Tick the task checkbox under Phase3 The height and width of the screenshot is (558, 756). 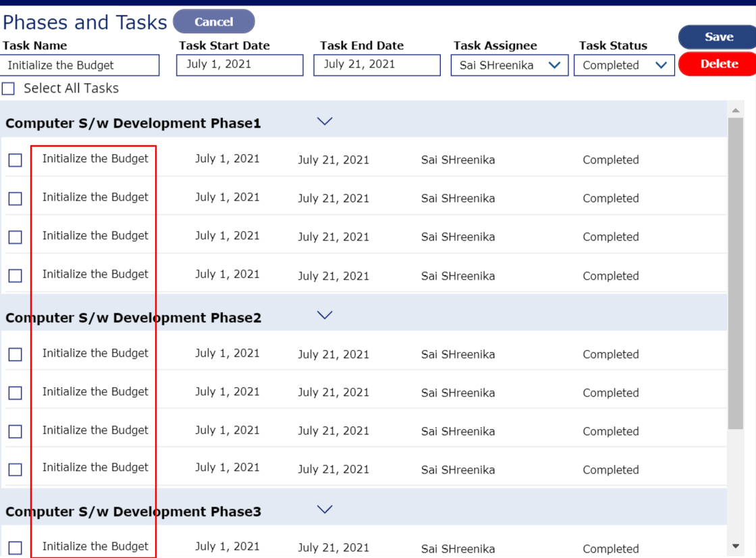15,547
